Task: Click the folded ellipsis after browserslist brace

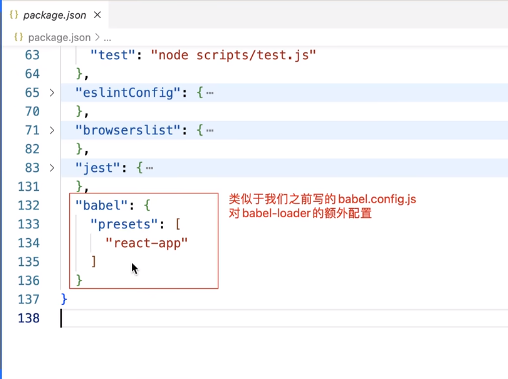Action: point(210,131)
